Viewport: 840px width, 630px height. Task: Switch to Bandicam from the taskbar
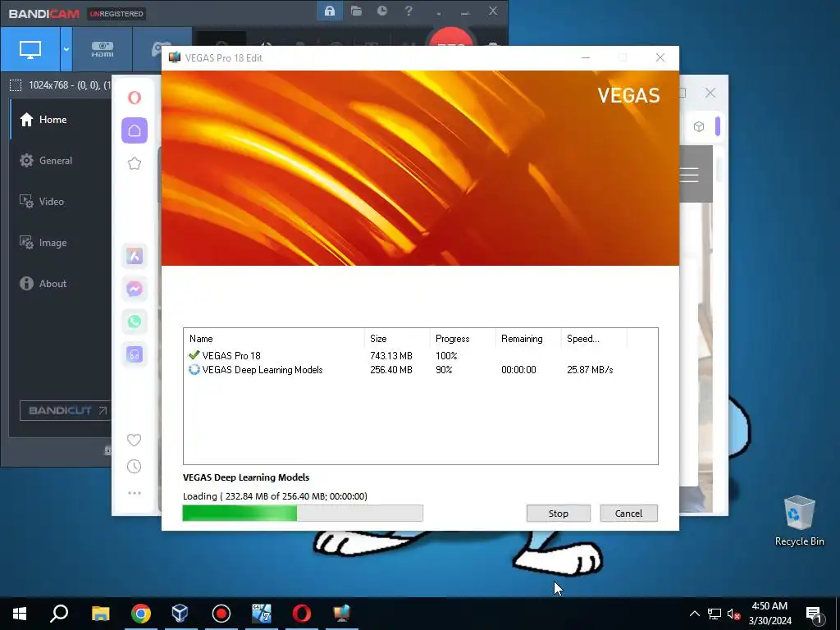click(x=221, y=614)
